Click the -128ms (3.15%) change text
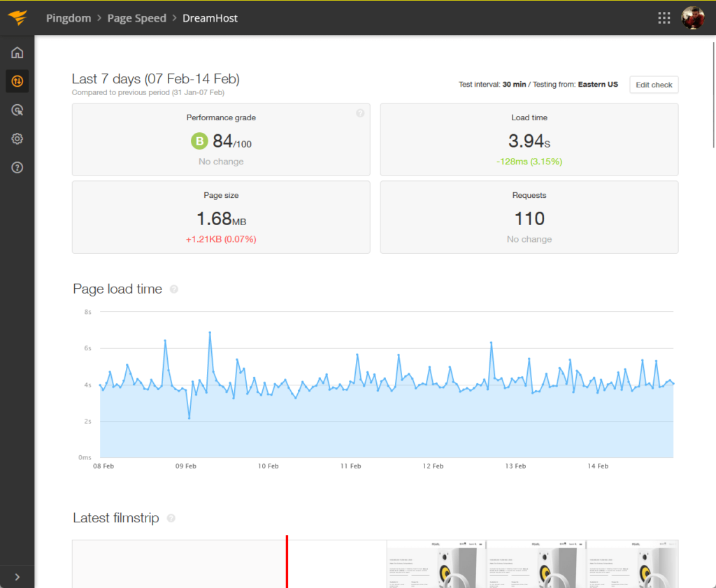The image size is (716, 588). click(529, 162)
